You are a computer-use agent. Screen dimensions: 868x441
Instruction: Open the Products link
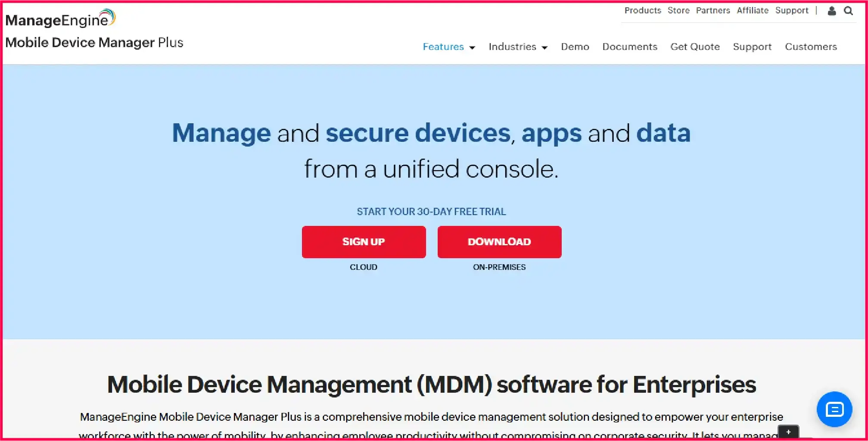pos(642,10)
